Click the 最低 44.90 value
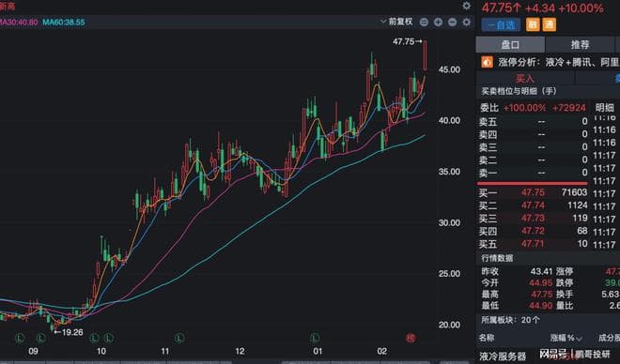The image size is (620, 364). 541,306
